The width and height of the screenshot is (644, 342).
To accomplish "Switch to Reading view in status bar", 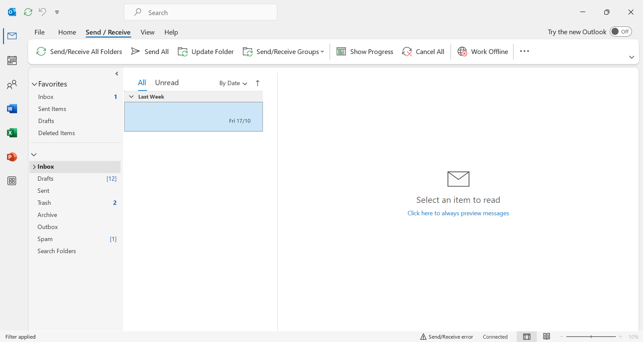I will click(547, 336).
